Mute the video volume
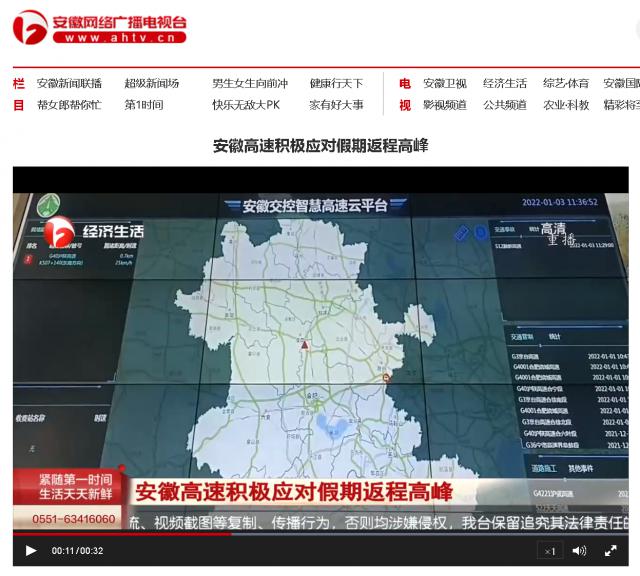The height and width of the screenshot is (576, 640). tap(579, 551)
